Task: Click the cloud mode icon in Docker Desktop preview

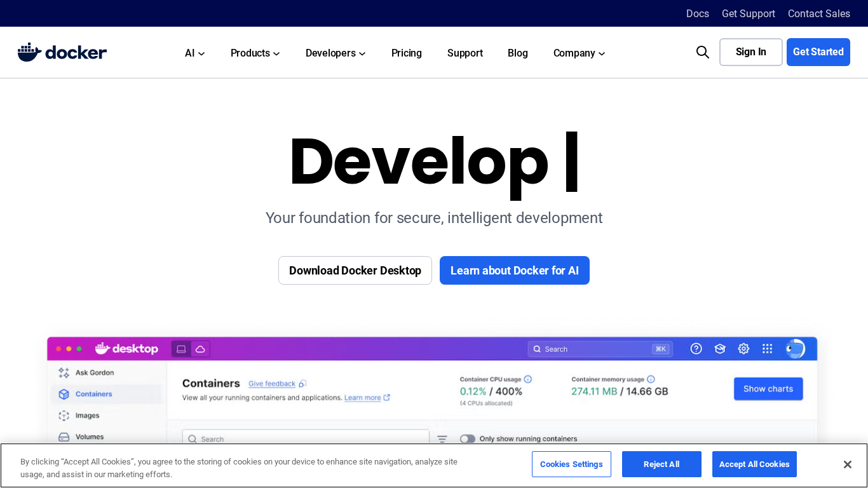Action: point(200,349)
